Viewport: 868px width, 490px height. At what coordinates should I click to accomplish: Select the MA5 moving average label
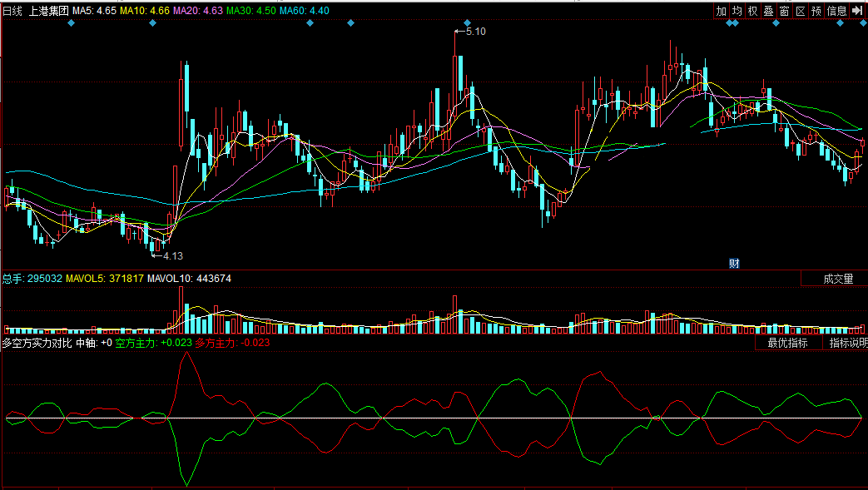(x=94, y=11)
